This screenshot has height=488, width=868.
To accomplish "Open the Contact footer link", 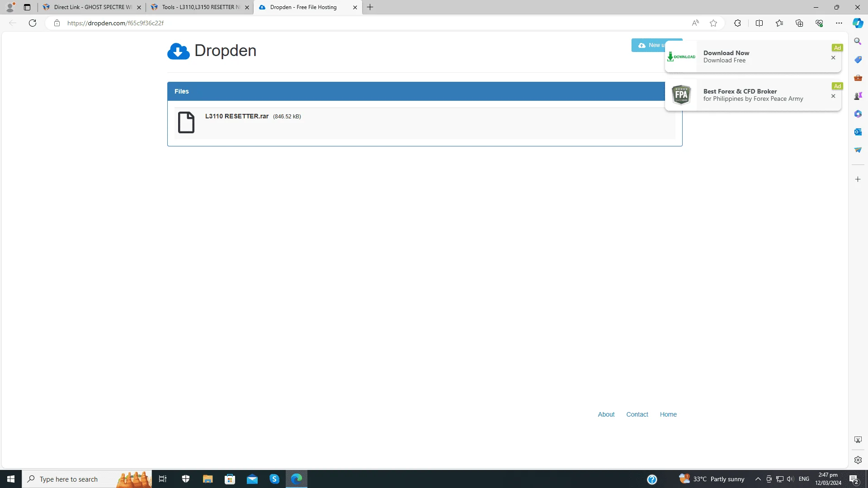I will 637,414.
